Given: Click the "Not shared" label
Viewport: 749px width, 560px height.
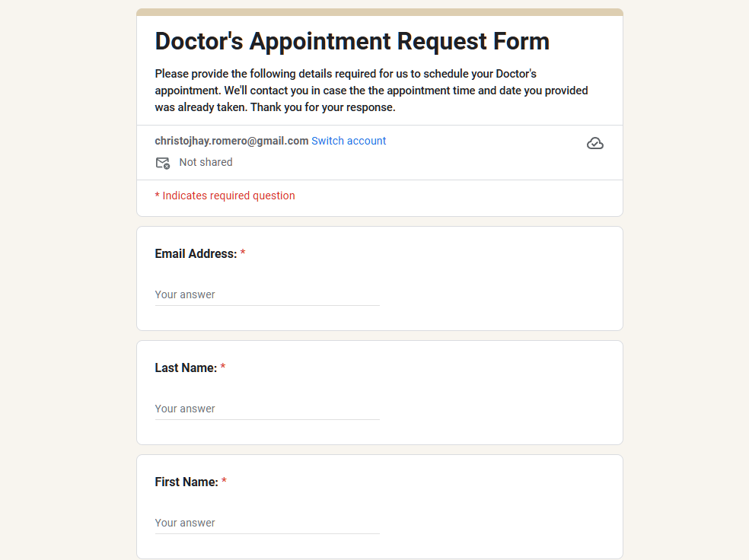Looking at the screenshot, I should coord(206,162).
